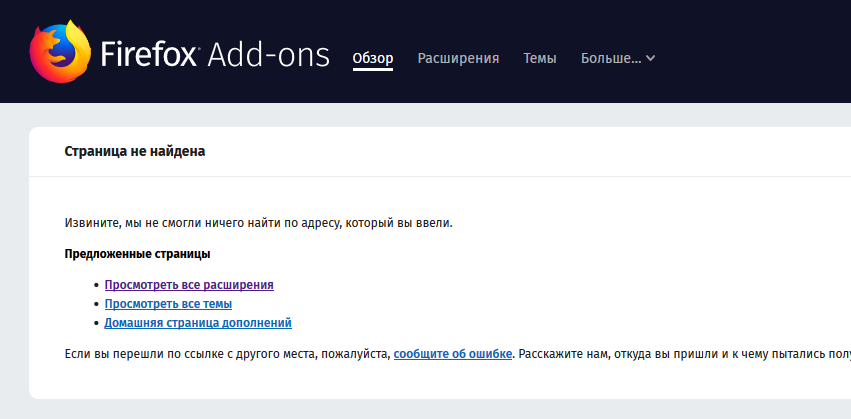The width and height of the screenshot is (851, 419).
Task: Switch to the Расширения tab
Action: coord(458,58)
